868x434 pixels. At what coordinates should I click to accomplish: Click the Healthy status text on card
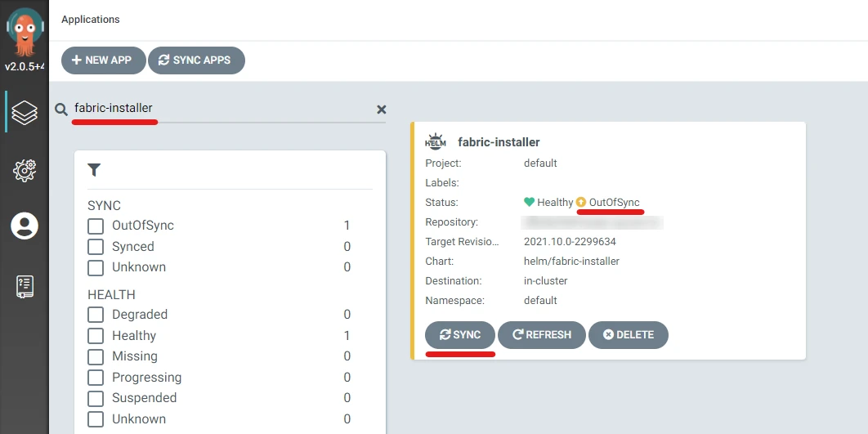[555, 203]
